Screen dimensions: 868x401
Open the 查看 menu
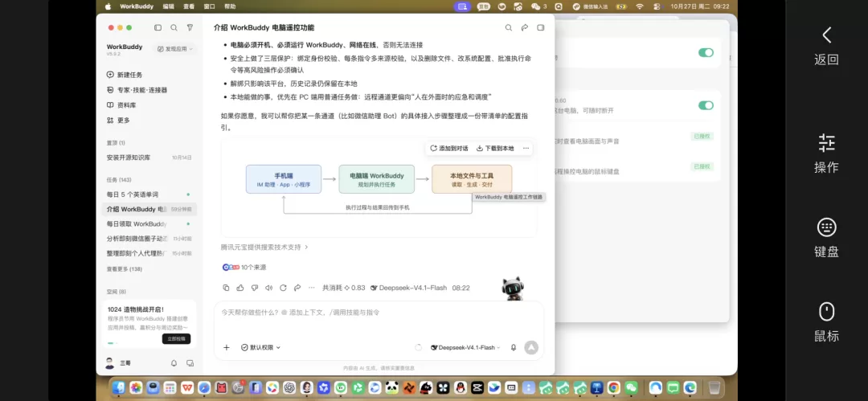[x=189, y=6]
